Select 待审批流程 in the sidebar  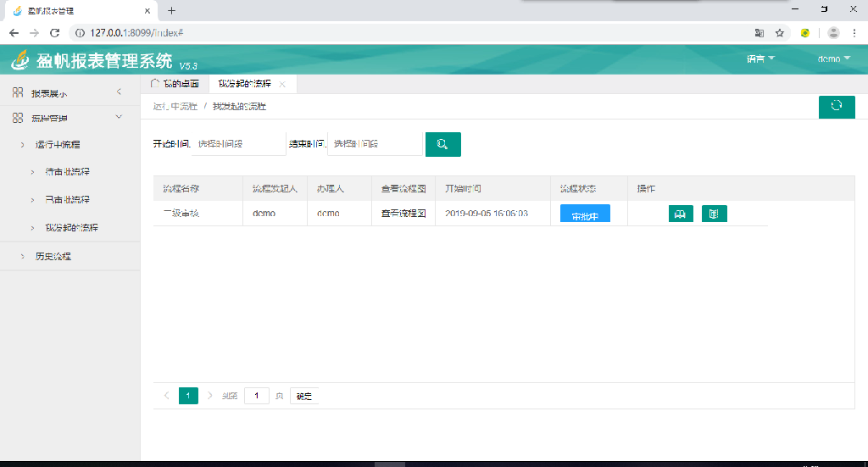(x=67, y=172)
